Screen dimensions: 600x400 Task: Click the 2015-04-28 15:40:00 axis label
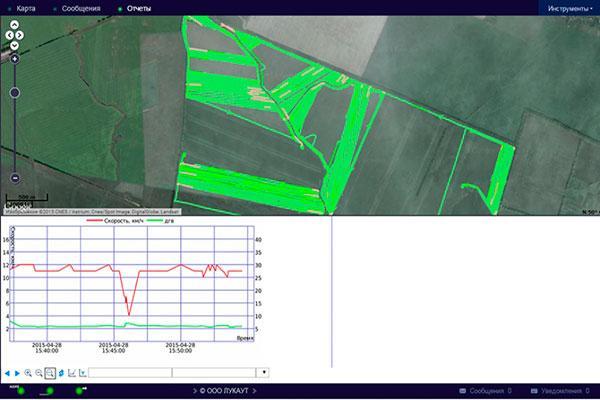click(47, 348)
